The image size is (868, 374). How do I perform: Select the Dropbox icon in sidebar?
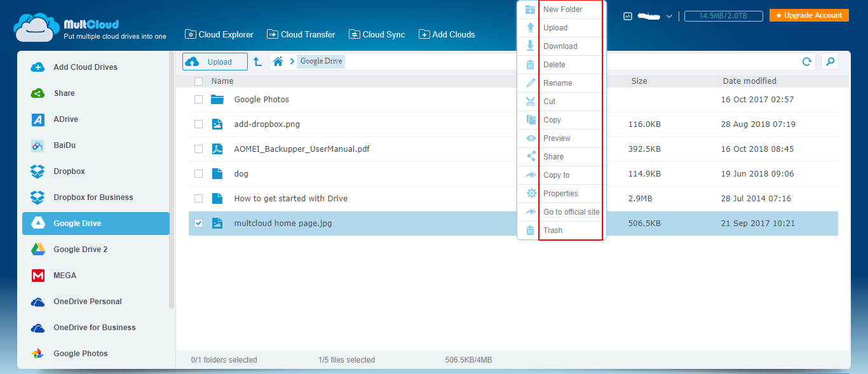pos(37,171)
